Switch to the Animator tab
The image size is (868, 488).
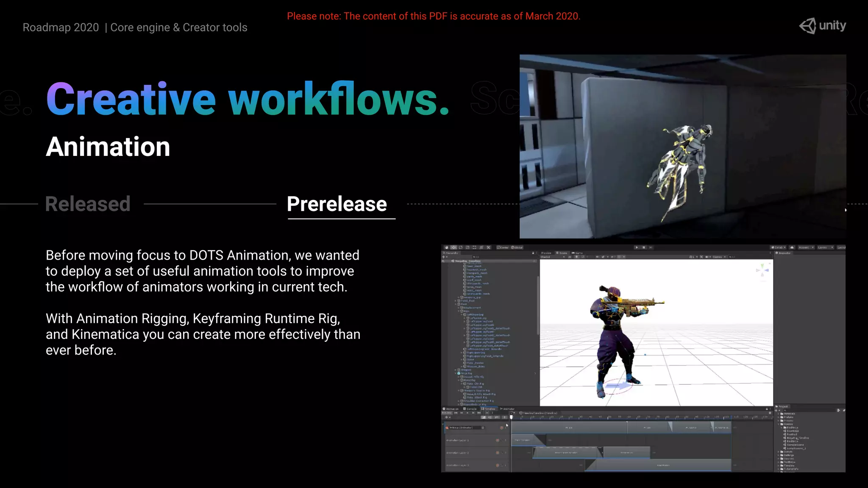507,409
